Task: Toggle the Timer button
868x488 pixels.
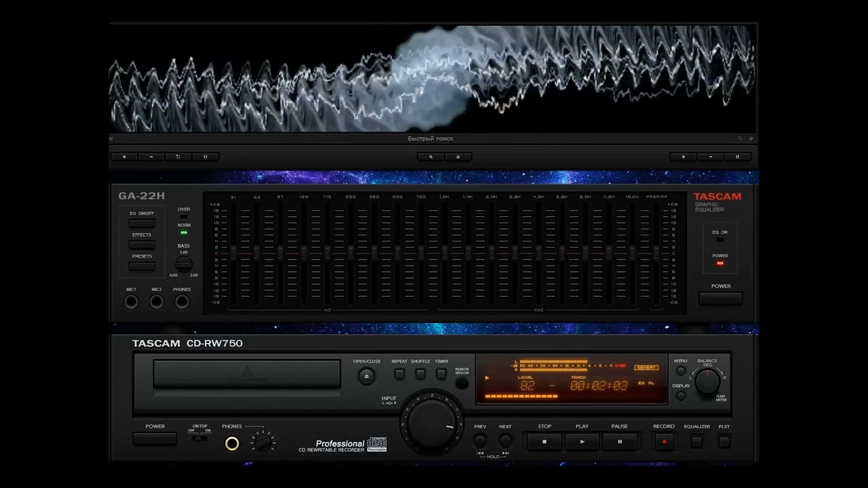Action: (441, 373)
